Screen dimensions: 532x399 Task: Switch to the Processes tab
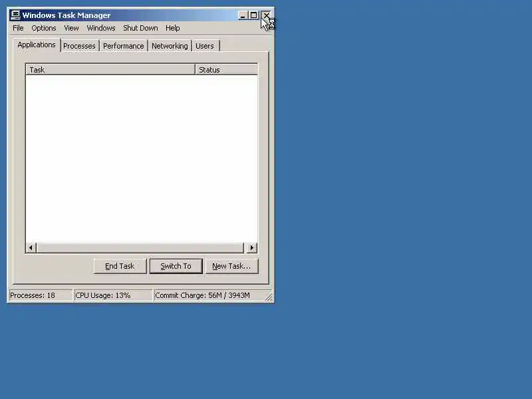pos(79,46)
